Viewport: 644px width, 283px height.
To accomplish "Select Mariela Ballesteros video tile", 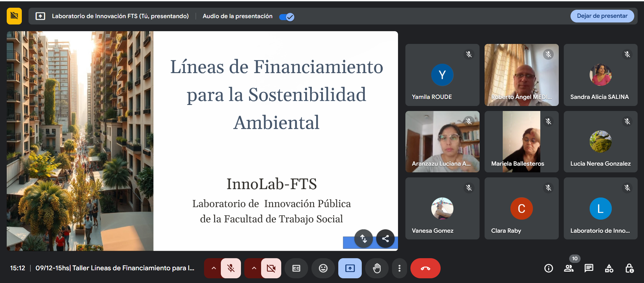I will pos(522,141).
